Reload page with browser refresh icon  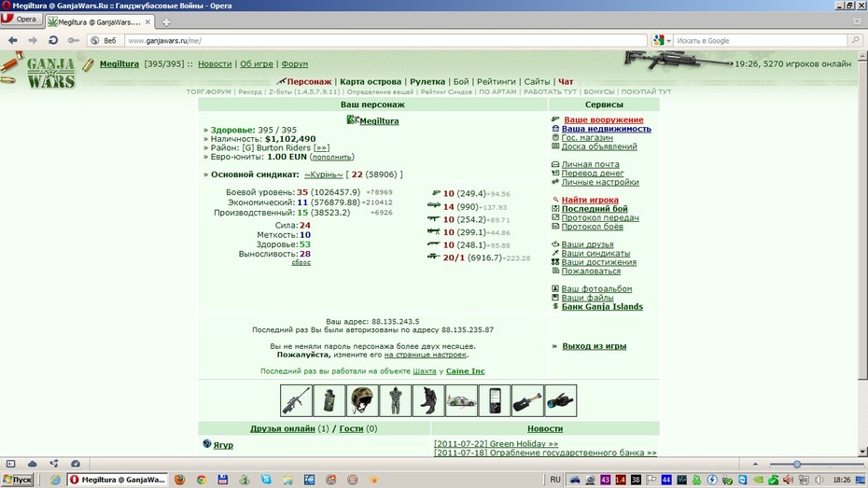[x=53, y=40]
